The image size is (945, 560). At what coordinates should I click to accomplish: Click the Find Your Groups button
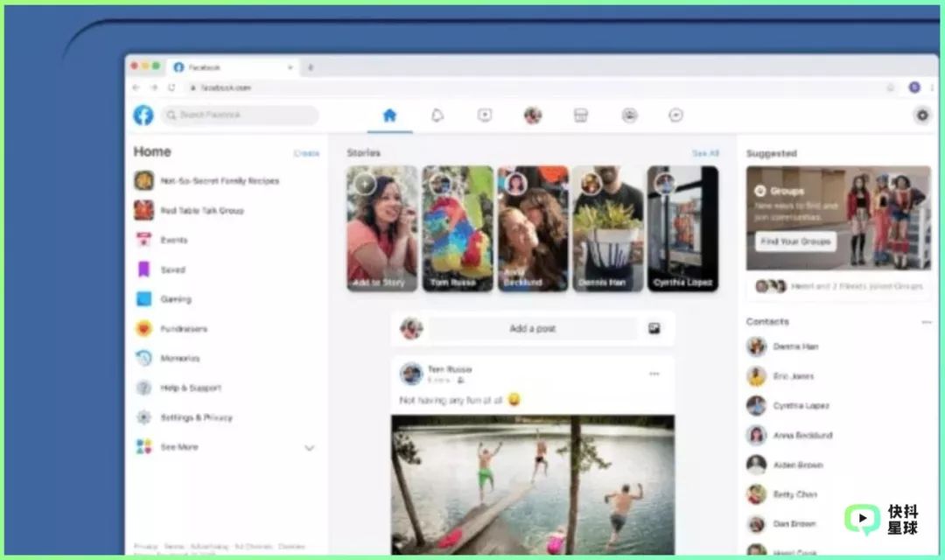point(795,241)
